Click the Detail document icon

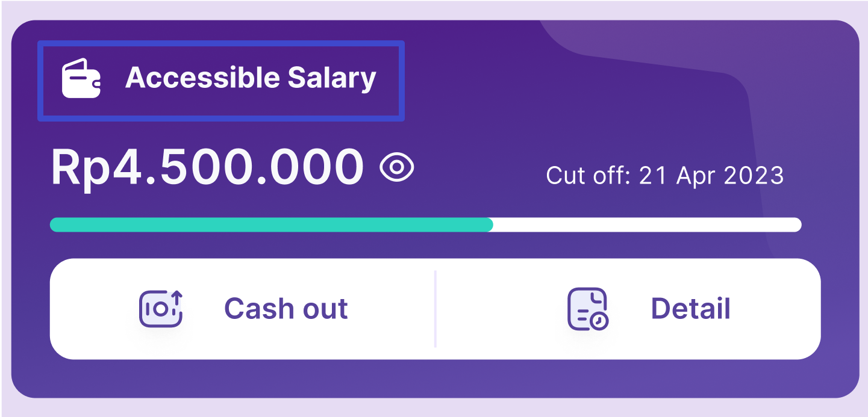click(x=585, y=307)
